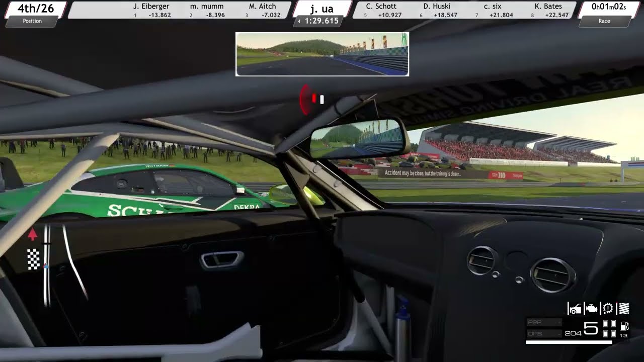Viewport: 644px width, 362px height.
Task: Click the suspension spring damage icon
Action: point(624,308)
